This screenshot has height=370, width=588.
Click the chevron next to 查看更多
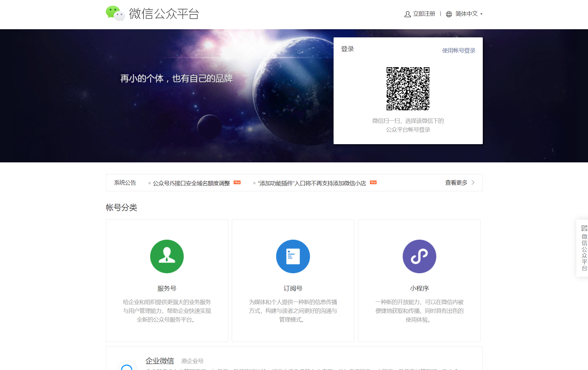[x=473, y=182]
